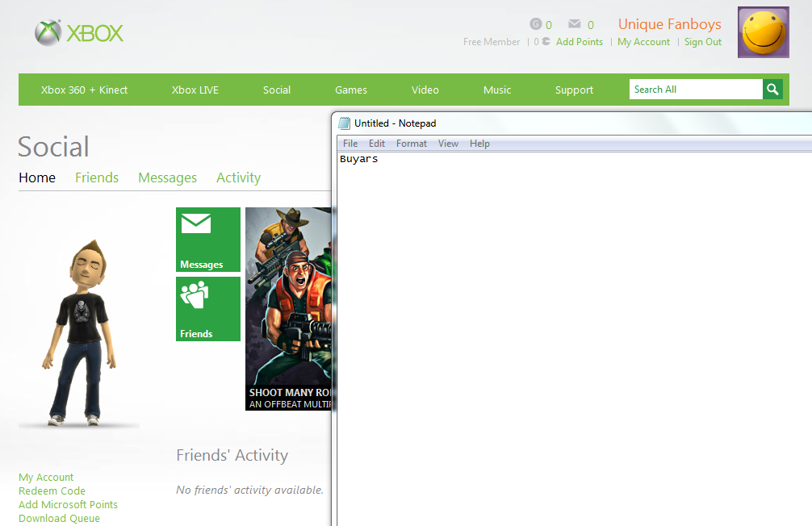
Task: Click the unread messages count 0
Action: [591, 25]
